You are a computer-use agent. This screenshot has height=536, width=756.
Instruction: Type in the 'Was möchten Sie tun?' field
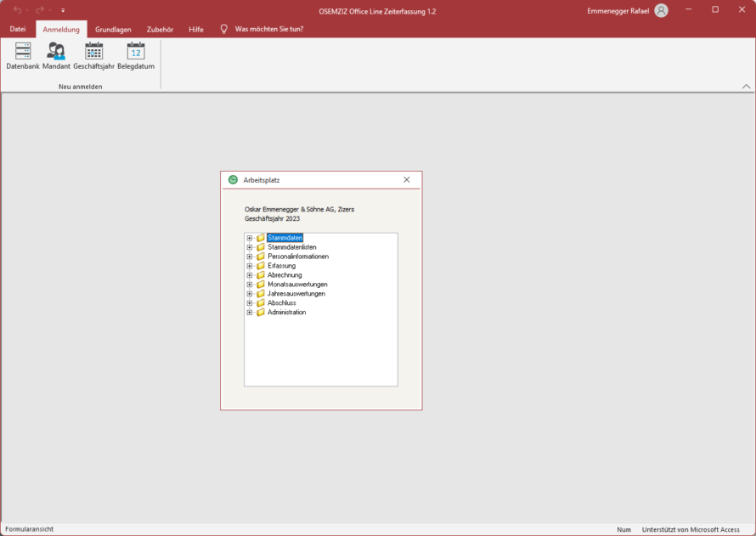269,29
